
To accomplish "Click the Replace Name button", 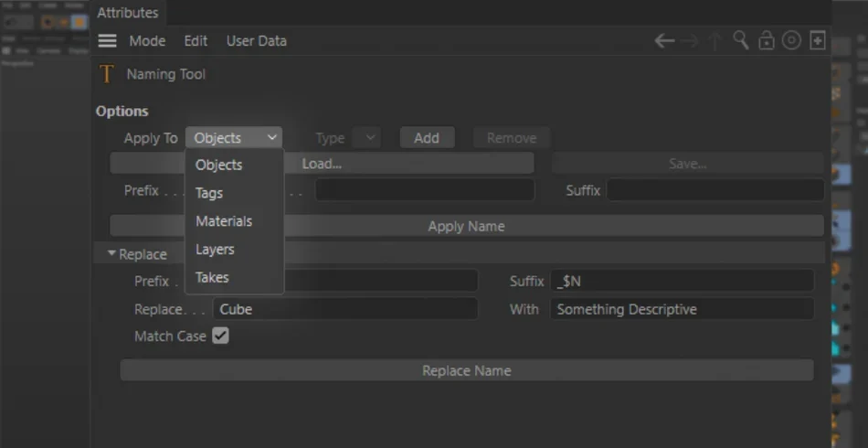I will (x=467, y=370).
